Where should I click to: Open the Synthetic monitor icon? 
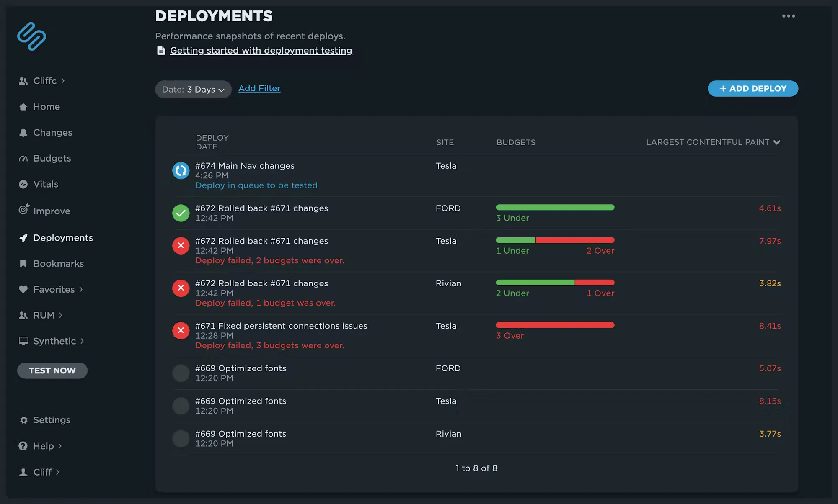coord(23,341)
